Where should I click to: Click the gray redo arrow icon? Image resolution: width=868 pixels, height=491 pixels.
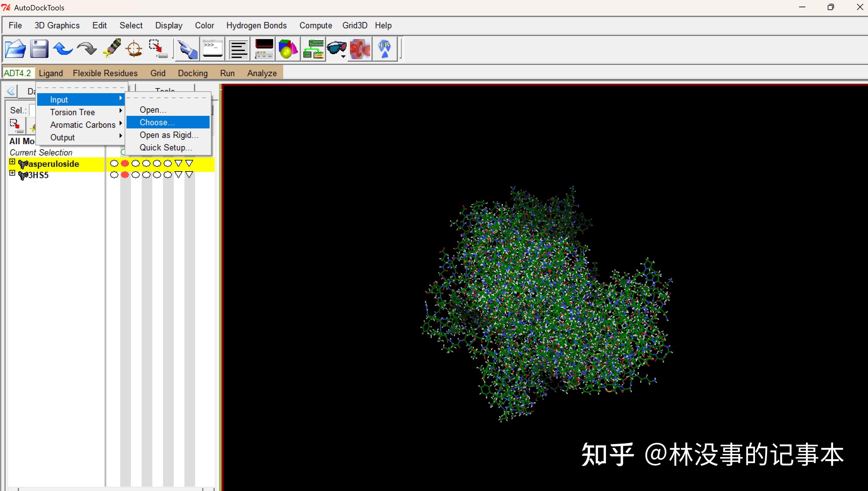[87, 49]
